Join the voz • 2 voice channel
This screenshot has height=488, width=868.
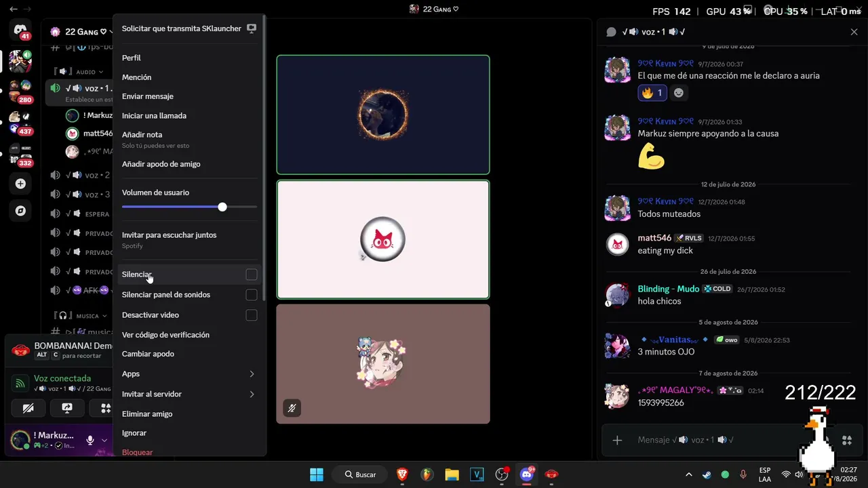[80, 175]
